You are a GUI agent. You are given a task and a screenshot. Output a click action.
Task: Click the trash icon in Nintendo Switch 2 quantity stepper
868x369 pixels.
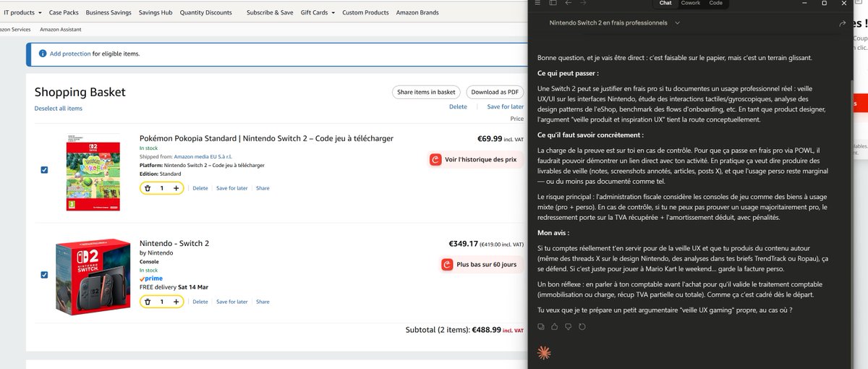click(x=148, y=302)
